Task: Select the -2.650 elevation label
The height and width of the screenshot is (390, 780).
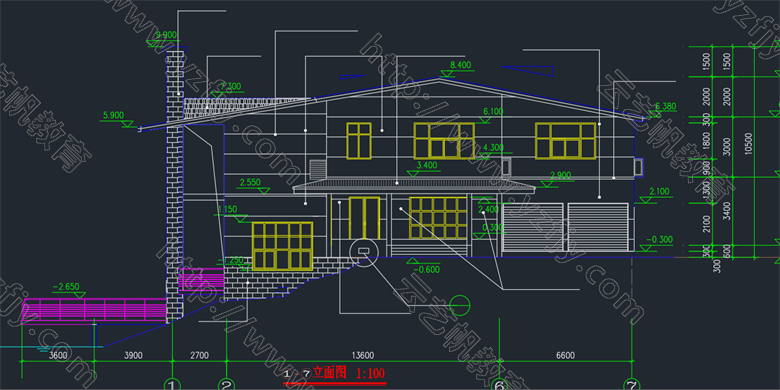Action: pyautogui.click(x=66, y=287)
